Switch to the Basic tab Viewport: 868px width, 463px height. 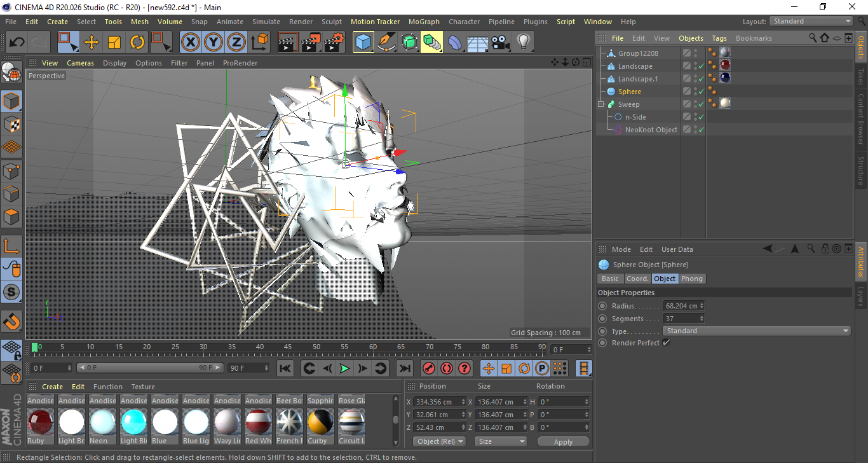610,279
